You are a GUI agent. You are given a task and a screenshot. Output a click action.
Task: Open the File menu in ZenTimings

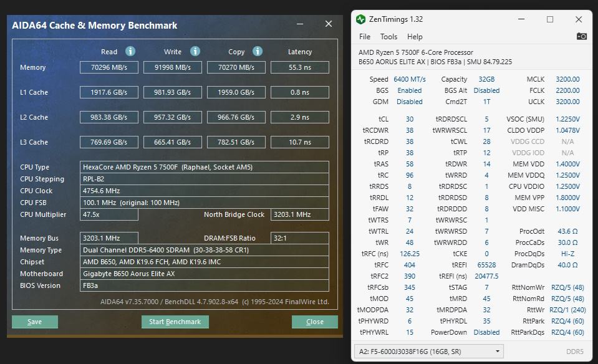[x=365, y=37]
